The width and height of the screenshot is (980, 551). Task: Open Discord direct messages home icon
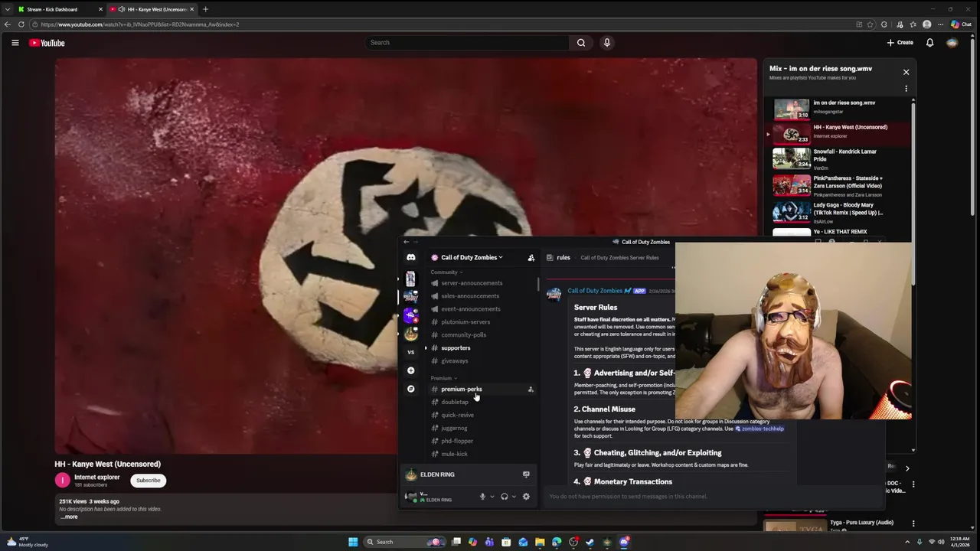pyautogui.click(x=410, y=257)
